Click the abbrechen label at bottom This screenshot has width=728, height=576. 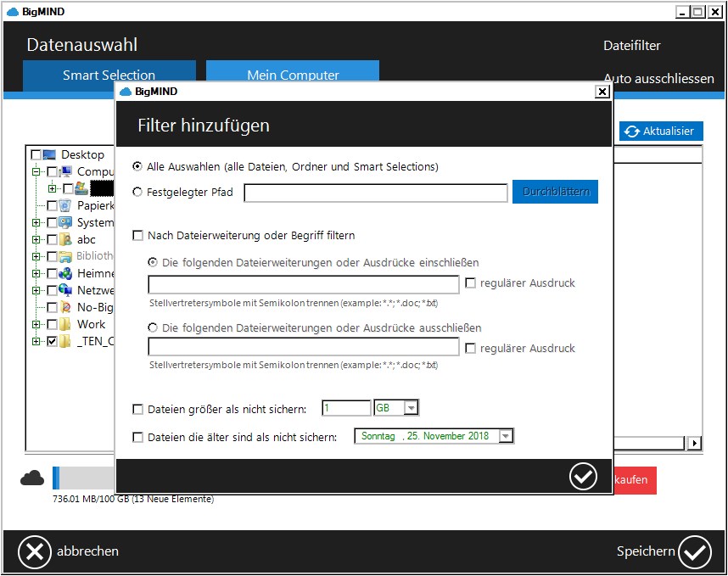tap(87, 551)
